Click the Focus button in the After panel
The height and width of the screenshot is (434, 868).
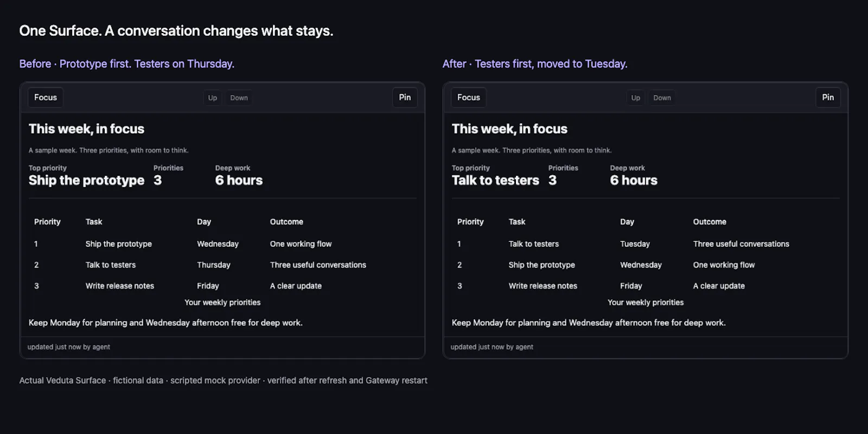(469, 98)
